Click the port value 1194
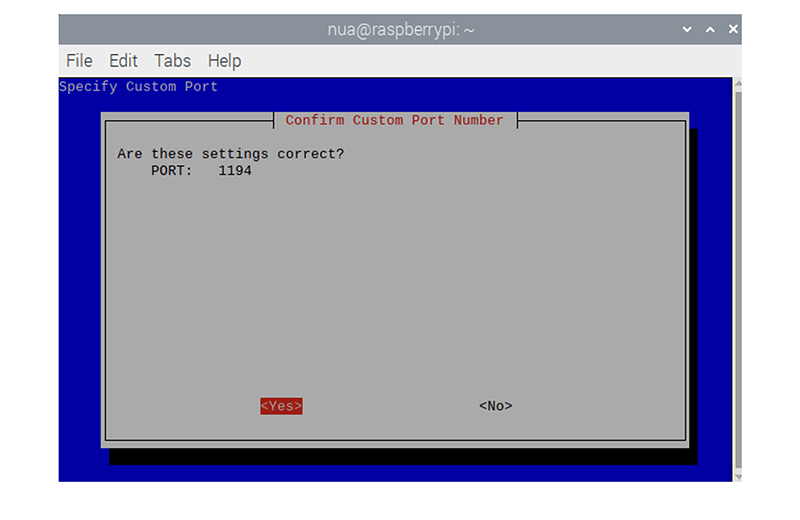This screenshot has height=520, width=800. [235, 171]
